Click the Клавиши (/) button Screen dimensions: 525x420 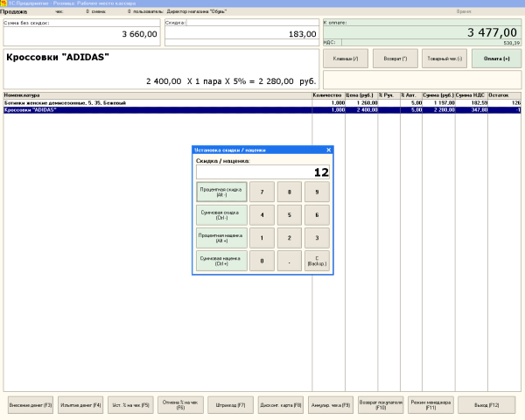tap(346, 59)
